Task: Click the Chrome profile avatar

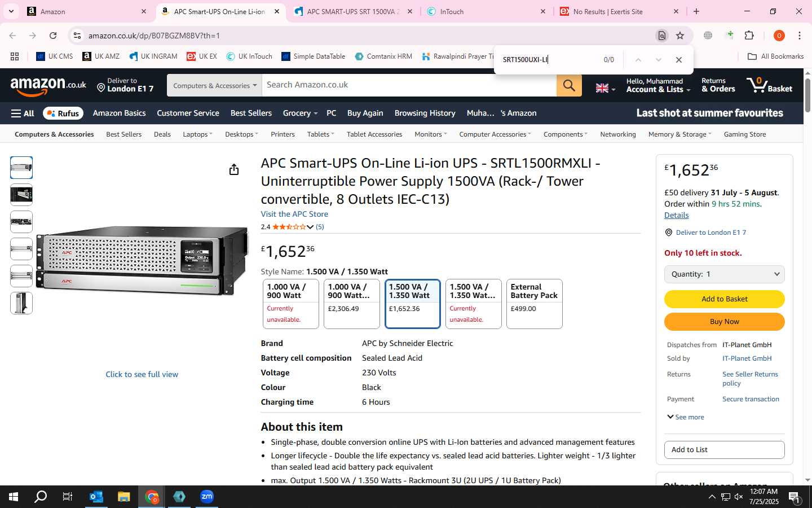Action: pyautogui.click(x=779, y=36)
